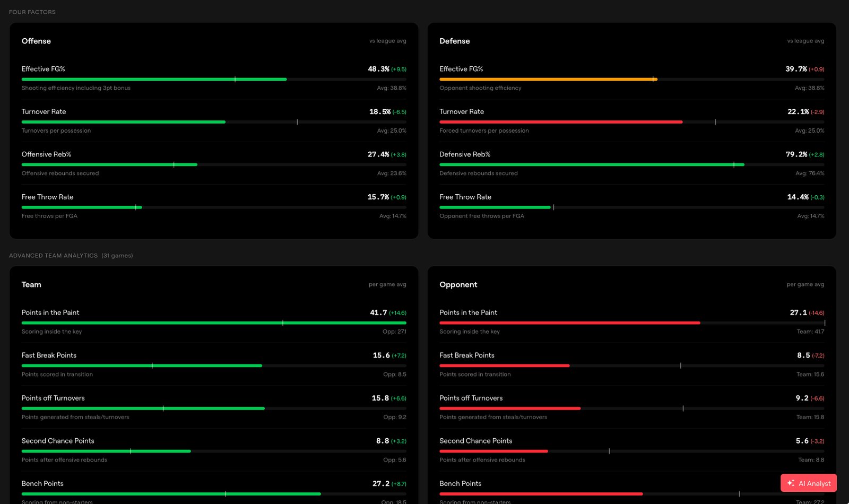Open the AI Analyst button
Screen dimensions: 849x504
(808, 483)
